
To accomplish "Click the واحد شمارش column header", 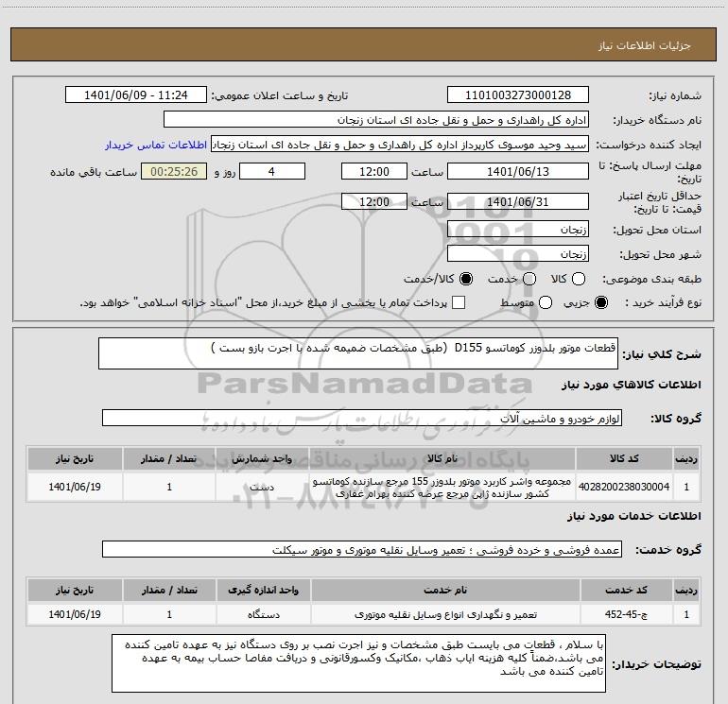I will pyautogui.click(x=262, y=458).
